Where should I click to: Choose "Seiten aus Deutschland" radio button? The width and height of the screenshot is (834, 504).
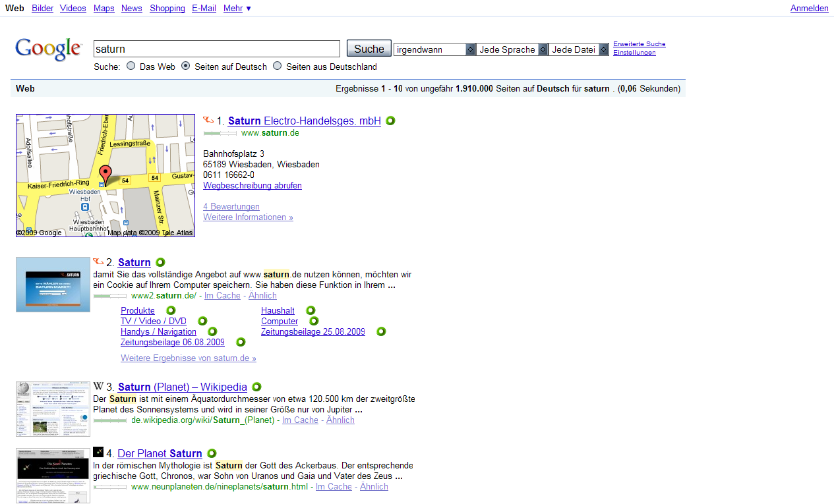[278, 66]
